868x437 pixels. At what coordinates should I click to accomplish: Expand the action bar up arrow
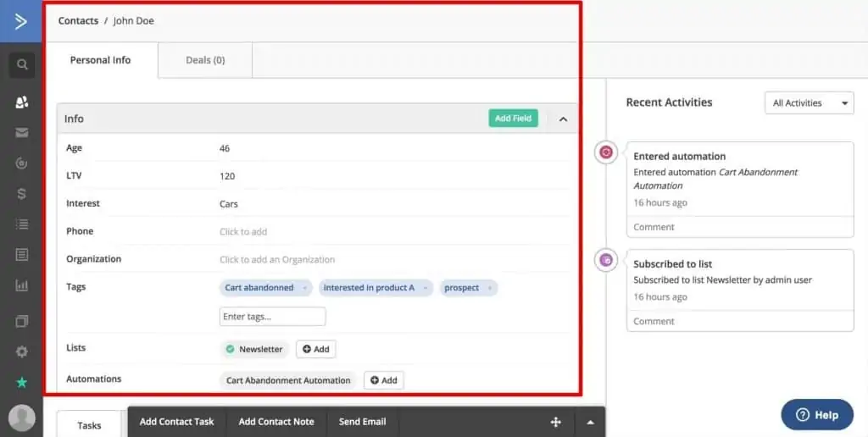[590, 423]
